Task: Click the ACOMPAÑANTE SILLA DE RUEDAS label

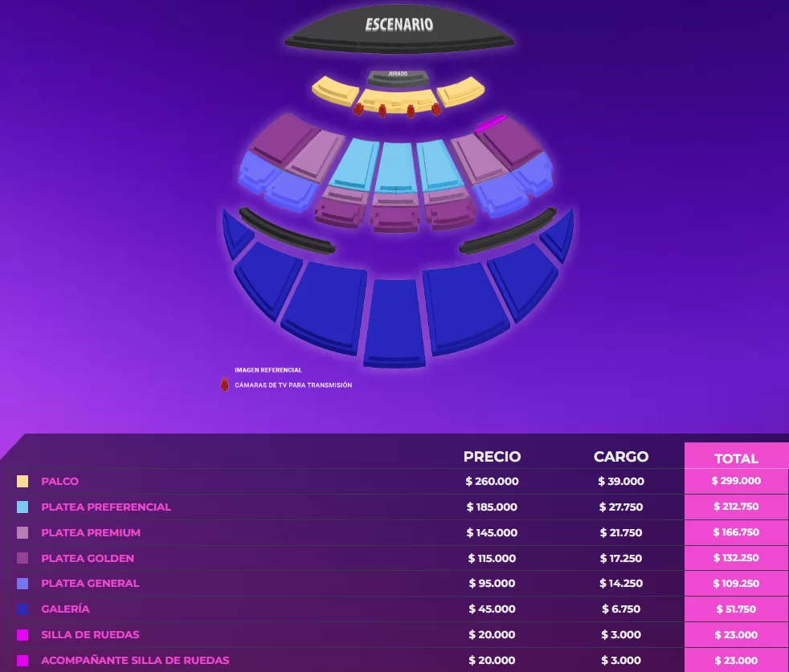Action: (x=135, y=661)
